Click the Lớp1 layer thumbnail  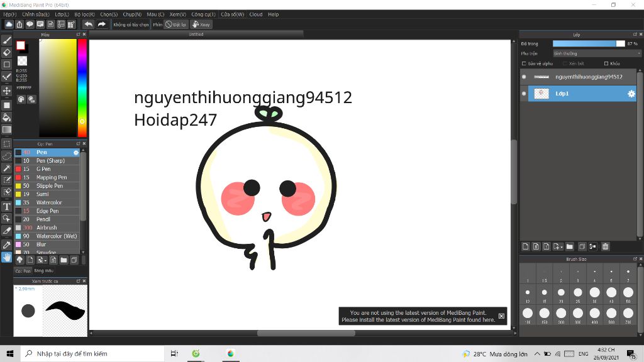(x=541, y=94)
